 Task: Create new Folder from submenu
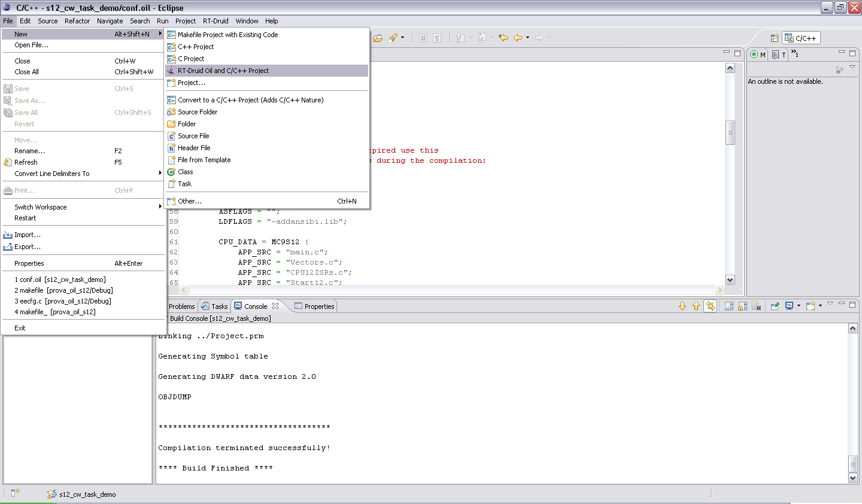click(x=267, y=124)
